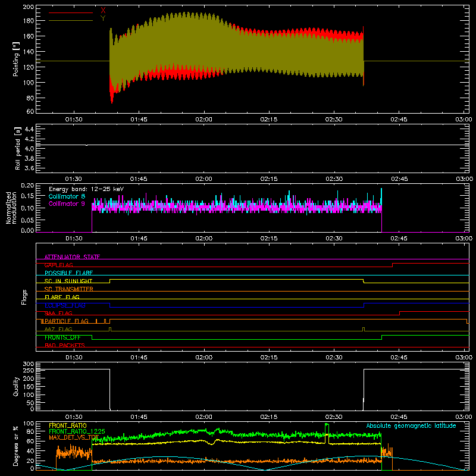
Task: Click the 'Normalized modulation' axis title
Action: pyautogui.click(x=11, y=208)
